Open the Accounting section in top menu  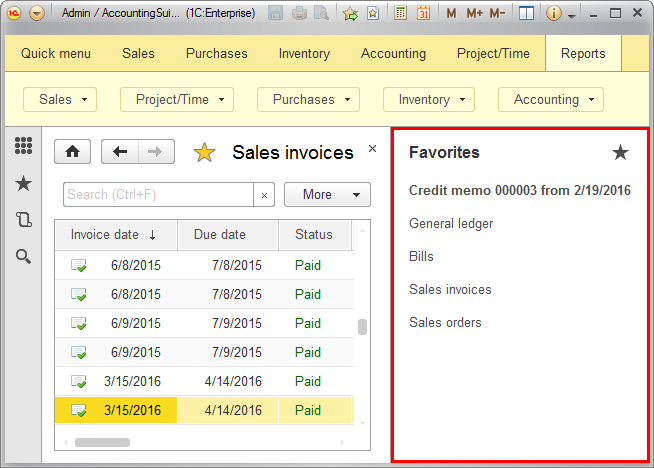click(x=393, y=53)
